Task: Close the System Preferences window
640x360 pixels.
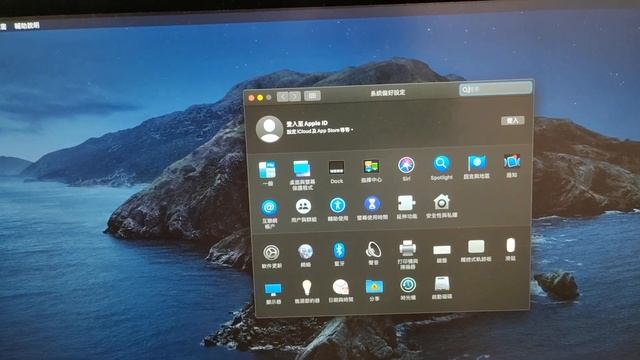Action: coord(251,98)
